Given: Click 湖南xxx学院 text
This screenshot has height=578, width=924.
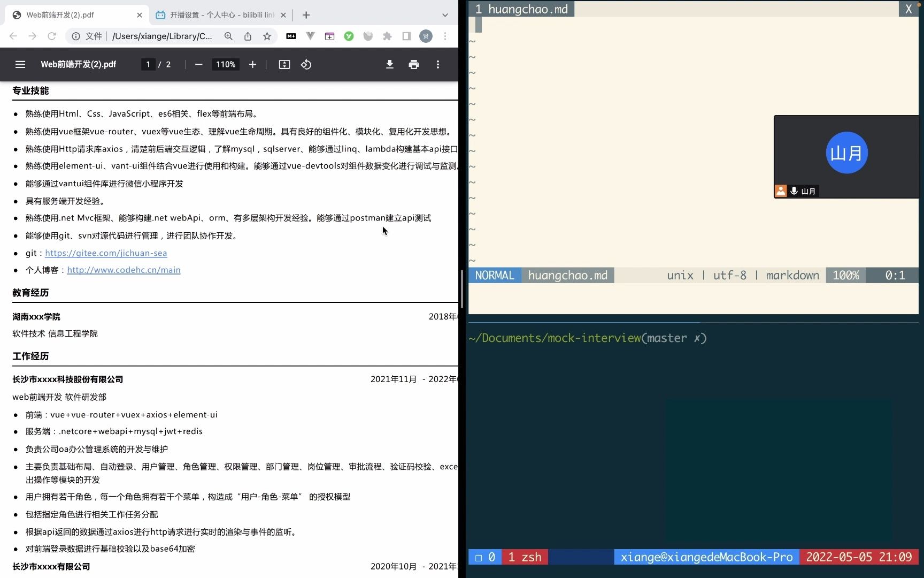Looking at the screenshot, I should pyautogui.click(x=36, y=317).
